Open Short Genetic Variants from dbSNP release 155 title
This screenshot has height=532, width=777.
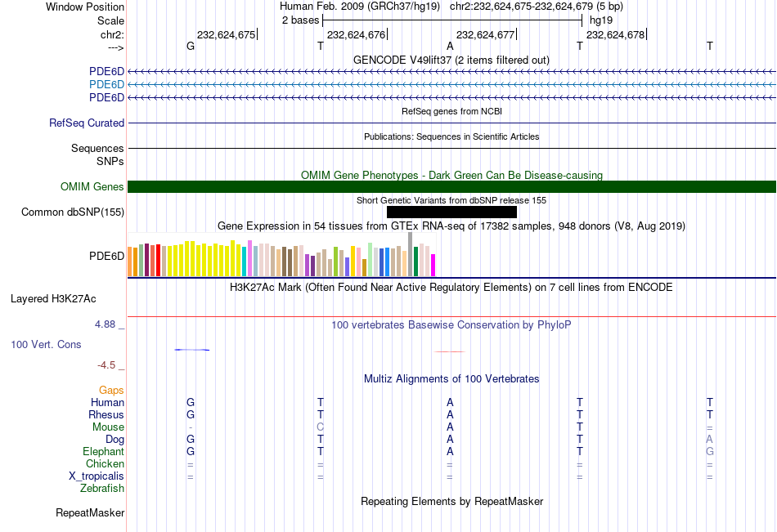451,200
